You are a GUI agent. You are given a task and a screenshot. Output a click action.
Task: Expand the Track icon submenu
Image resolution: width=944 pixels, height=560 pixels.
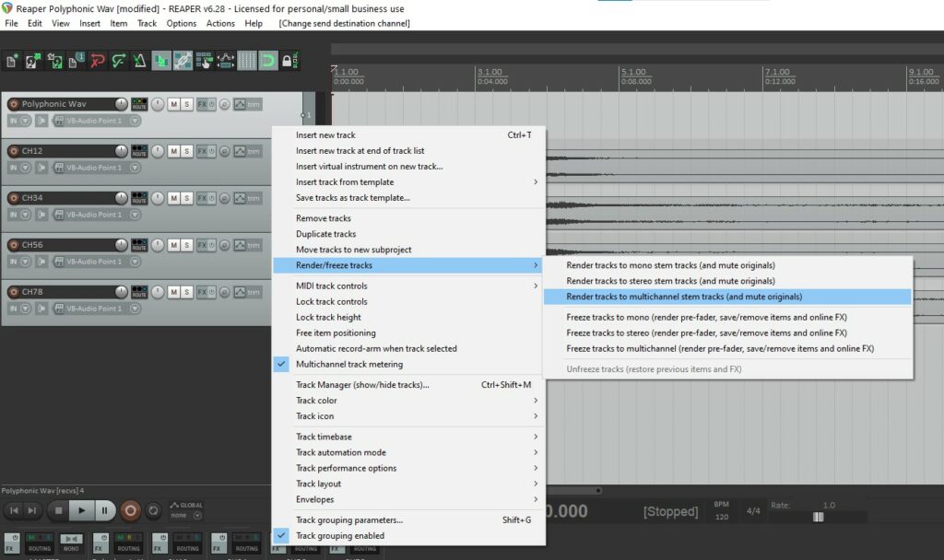pyautogui.click(x=408, y=415)
